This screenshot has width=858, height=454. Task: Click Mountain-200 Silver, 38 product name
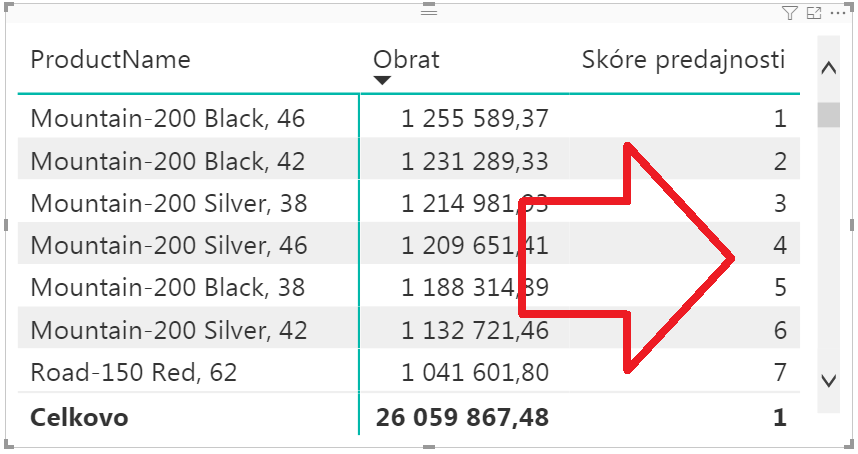tap(169, 203)
